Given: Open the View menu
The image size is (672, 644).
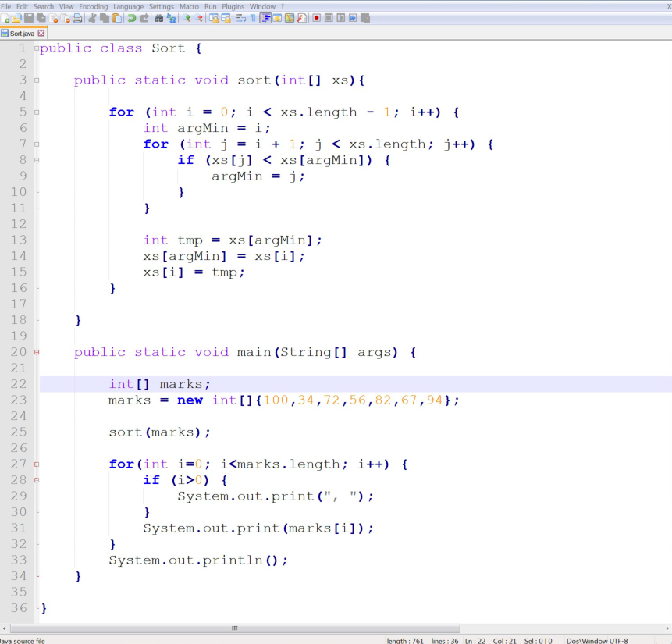Looking at the screenshot, I should 66,6.
